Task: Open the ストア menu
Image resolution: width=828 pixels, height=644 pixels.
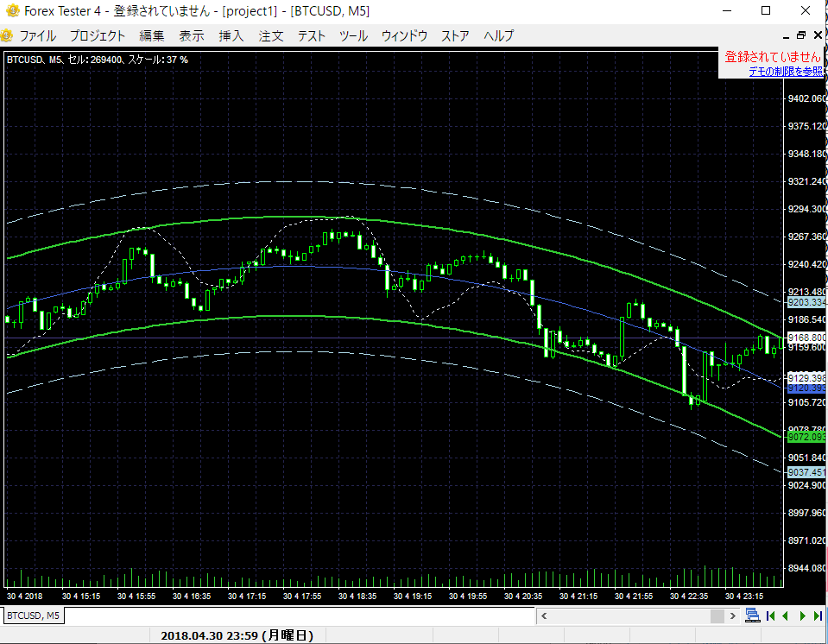Action: coord(455,35)
